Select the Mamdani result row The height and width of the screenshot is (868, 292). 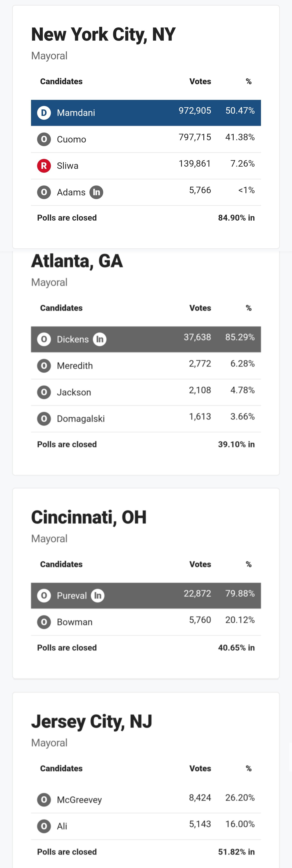(146, 113)
